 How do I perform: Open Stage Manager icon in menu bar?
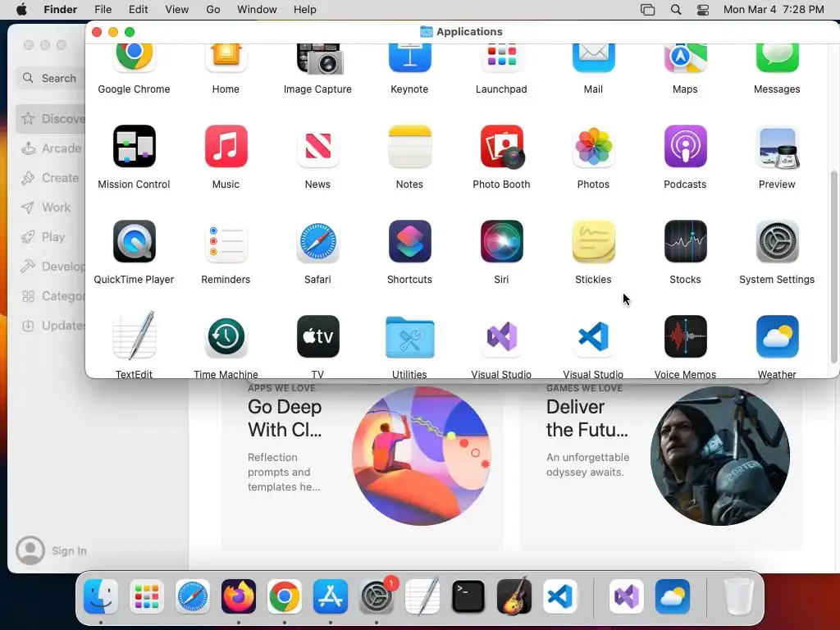click(648, 10)
